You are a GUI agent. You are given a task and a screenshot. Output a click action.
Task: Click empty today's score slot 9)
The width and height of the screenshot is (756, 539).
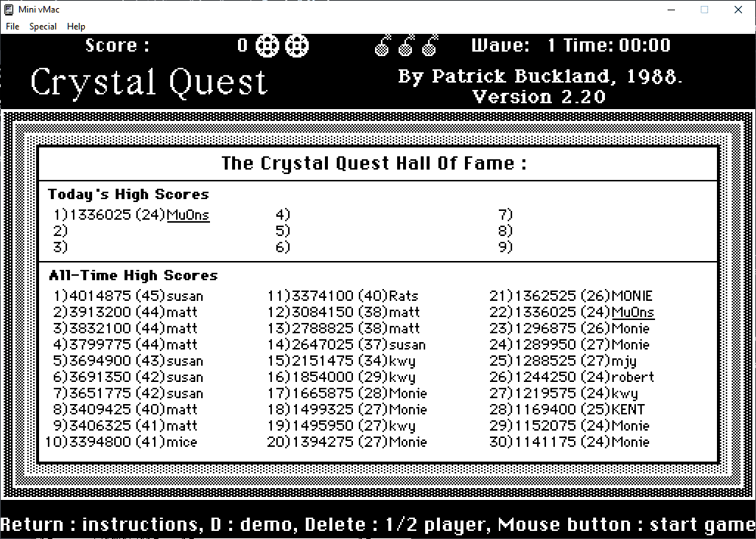tap(505, 247)
